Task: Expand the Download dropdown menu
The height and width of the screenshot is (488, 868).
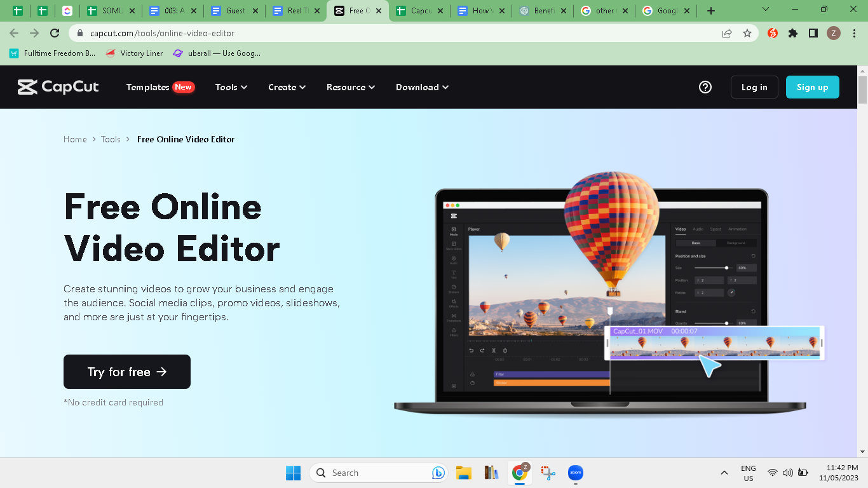Action: pos(423,87)
